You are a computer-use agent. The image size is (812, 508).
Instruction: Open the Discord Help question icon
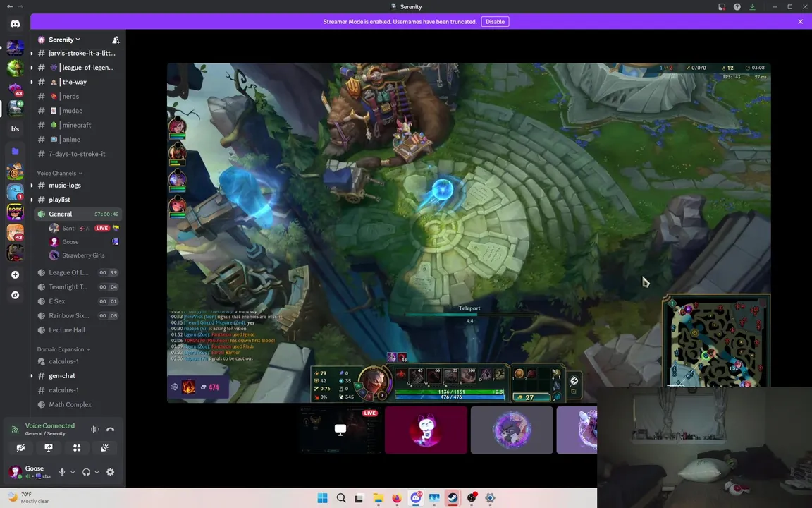point(737,7)
